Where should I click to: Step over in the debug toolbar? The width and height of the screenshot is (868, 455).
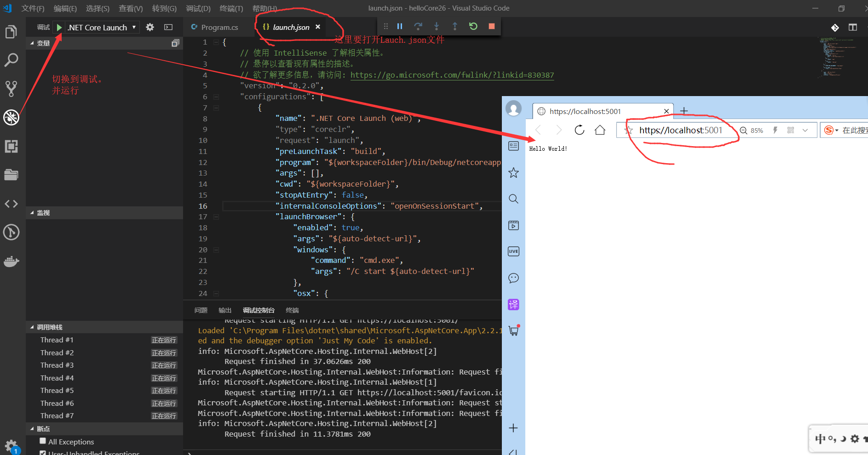[418, 26]
